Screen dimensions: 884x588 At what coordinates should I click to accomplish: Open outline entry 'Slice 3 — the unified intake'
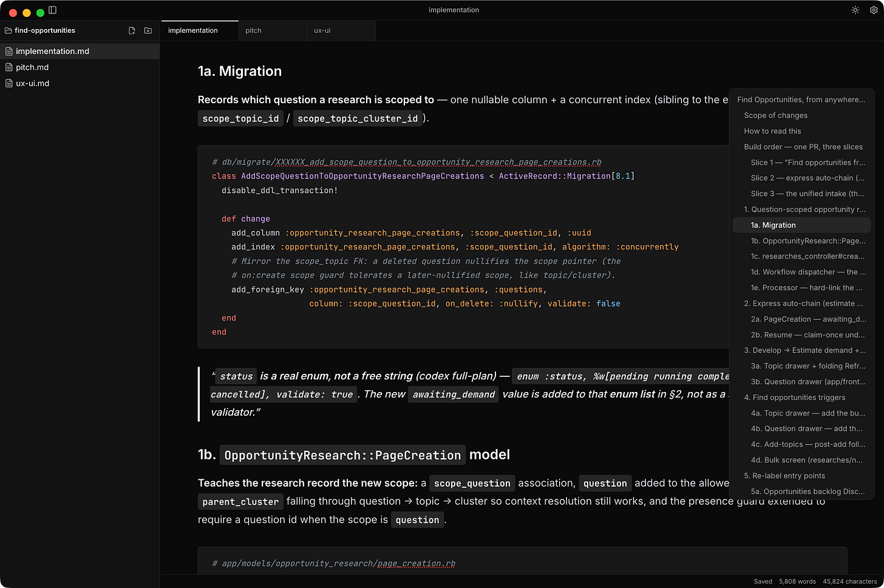tap(801, 194)
